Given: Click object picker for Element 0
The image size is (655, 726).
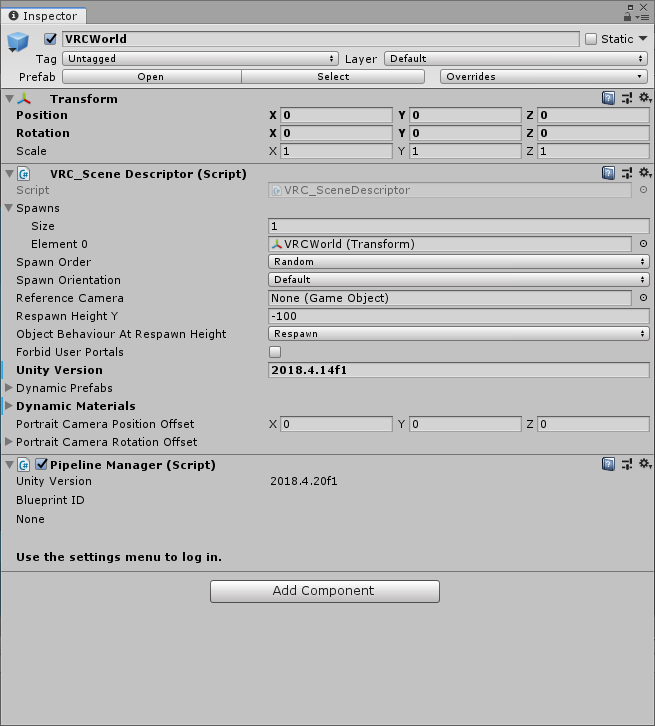Looking at the screenshot, I should pyautogui.click(x=643, y=244).
